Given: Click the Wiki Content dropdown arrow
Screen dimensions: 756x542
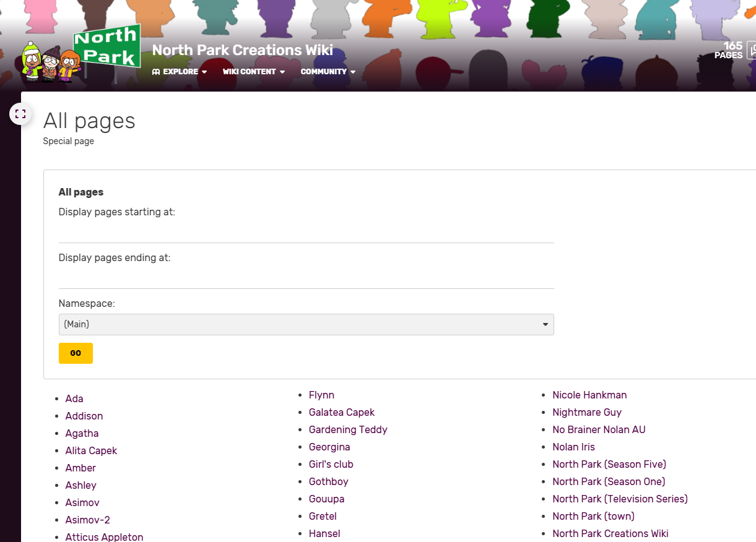Looking at the screenshot, I should click(x=282, y=72).
